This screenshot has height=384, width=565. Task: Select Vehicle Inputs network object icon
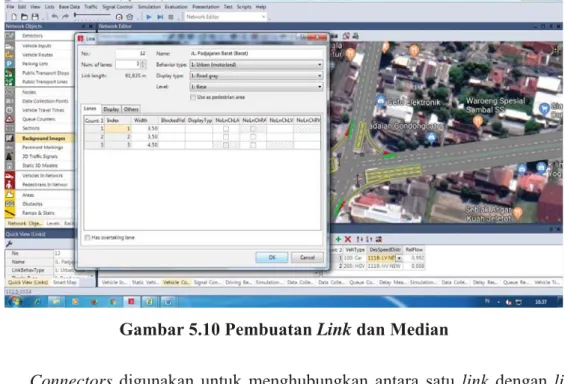pyautogui.click(x=9, y=46)
